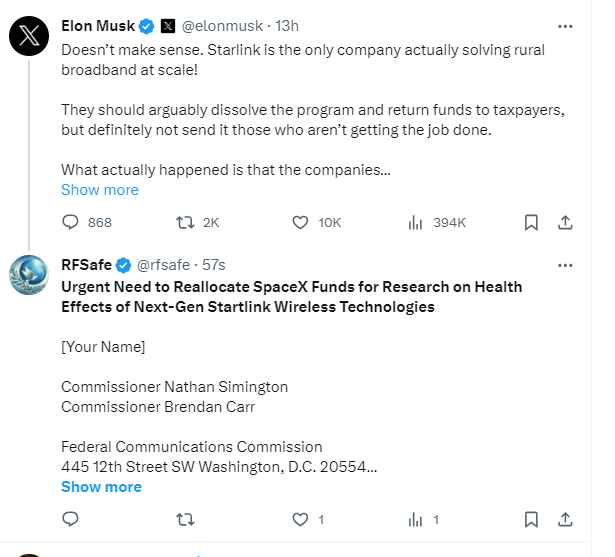Repost Elon Musk's tweet with 2K reposts
This screenshot has height=557, width=615.
point(185,222)
